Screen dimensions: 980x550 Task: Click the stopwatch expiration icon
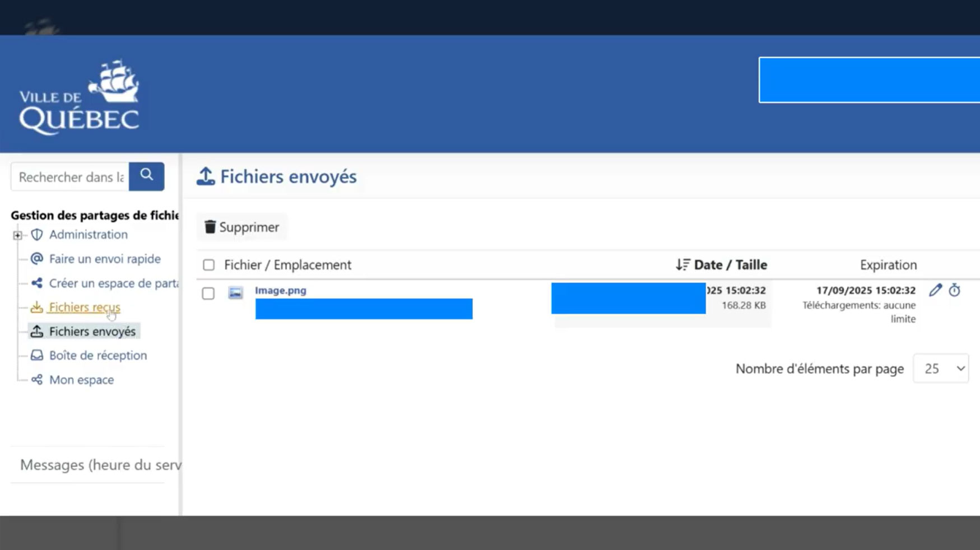(x=955, y=290)
